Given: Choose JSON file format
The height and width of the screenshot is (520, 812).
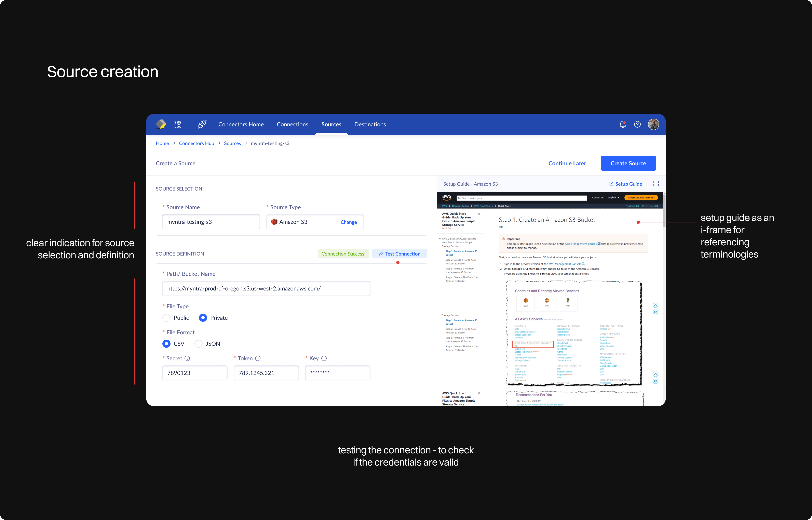Looking at the screenshot, I should pos(199,344).
